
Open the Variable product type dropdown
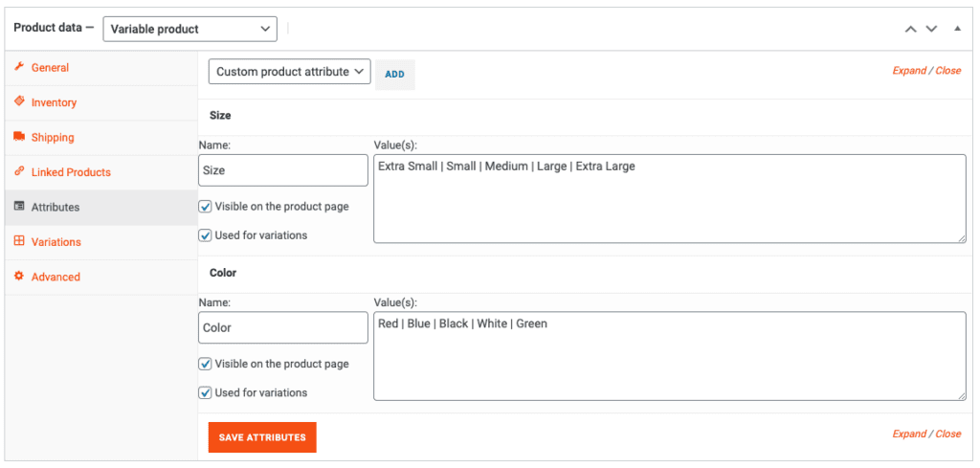[190, 29]
